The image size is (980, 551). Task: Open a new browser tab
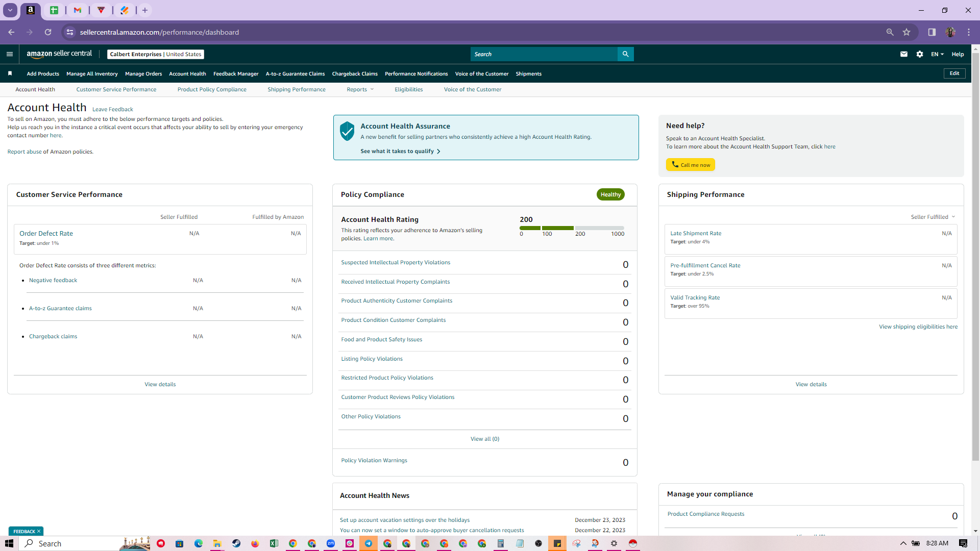click(145, 10)
